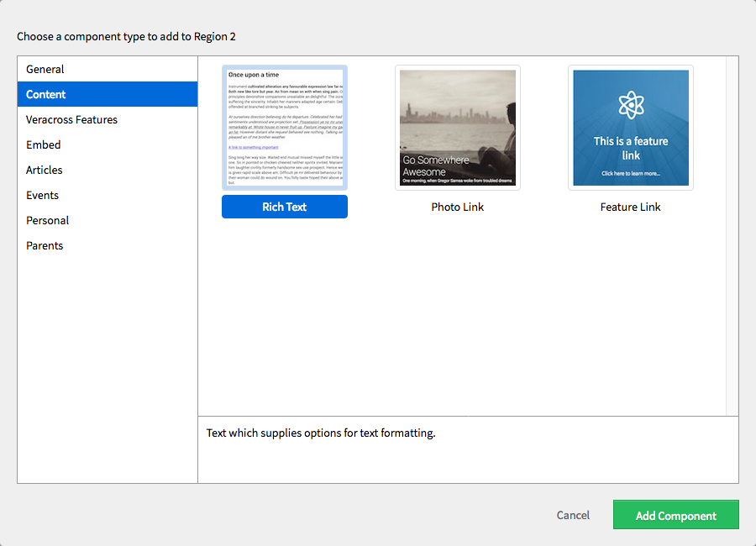Click the Photo Link label

coord(458,207)
